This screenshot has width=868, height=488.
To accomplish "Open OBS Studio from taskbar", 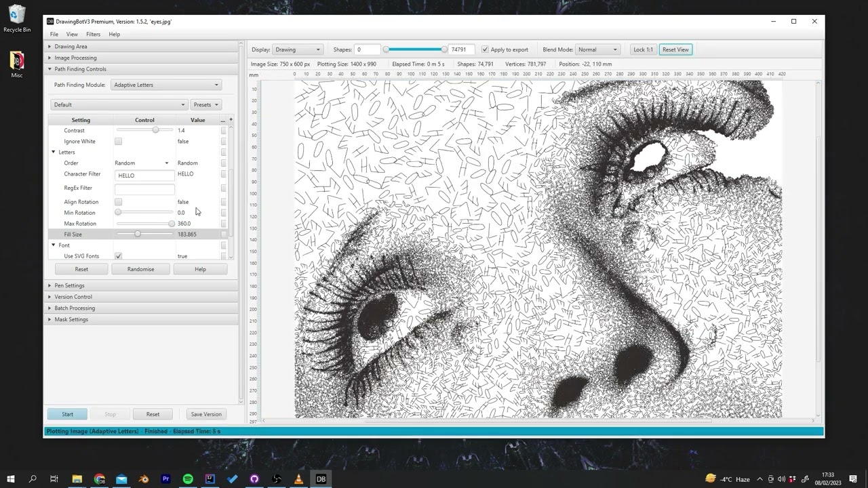I will pyautogui.click(x=277, y=479).
